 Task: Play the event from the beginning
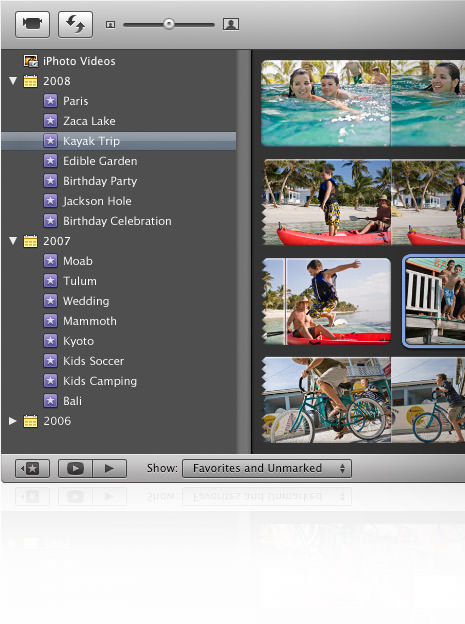tap(110, 468)
